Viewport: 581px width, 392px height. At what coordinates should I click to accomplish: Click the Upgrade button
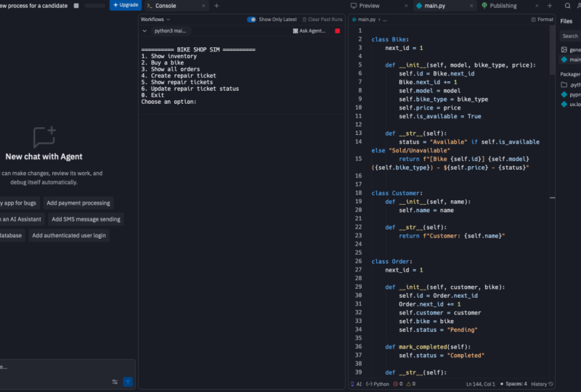click(126, 5)
